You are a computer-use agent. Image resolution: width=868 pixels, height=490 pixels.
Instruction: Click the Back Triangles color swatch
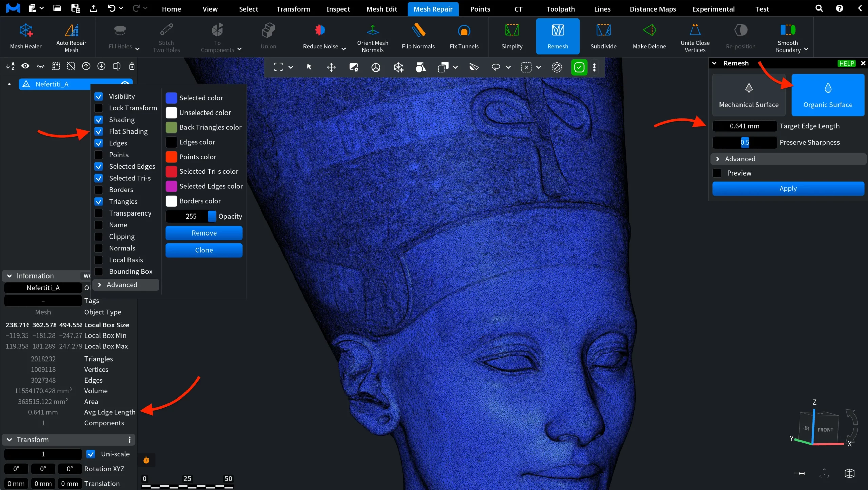coord(171,127)
